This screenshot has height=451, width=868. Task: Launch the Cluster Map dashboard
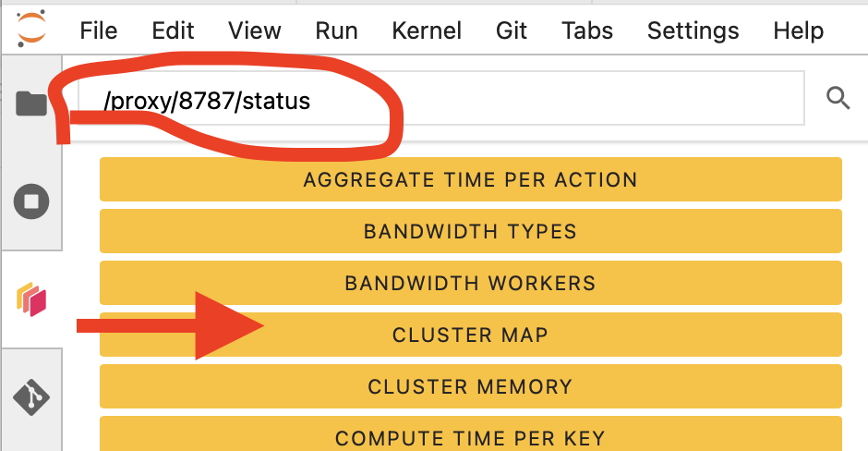470,335
